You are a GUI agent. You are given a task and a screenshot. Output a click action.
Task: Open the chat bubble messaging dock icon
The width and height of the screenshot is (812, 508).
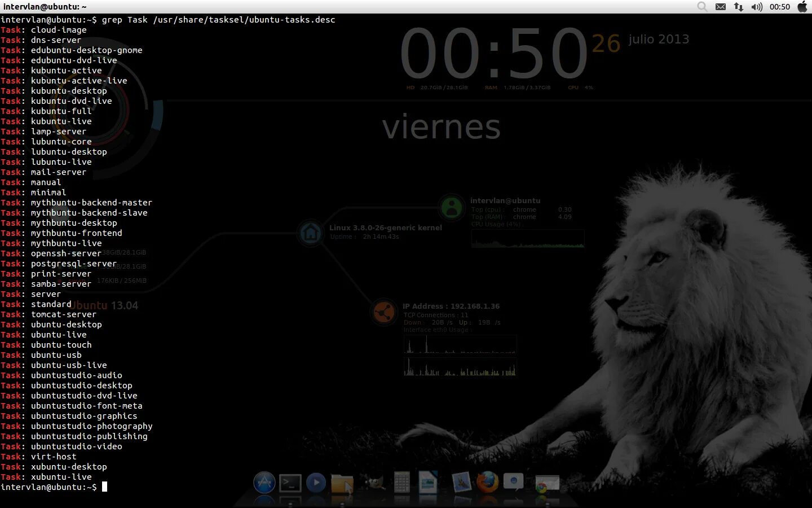[x=514, y=482]
